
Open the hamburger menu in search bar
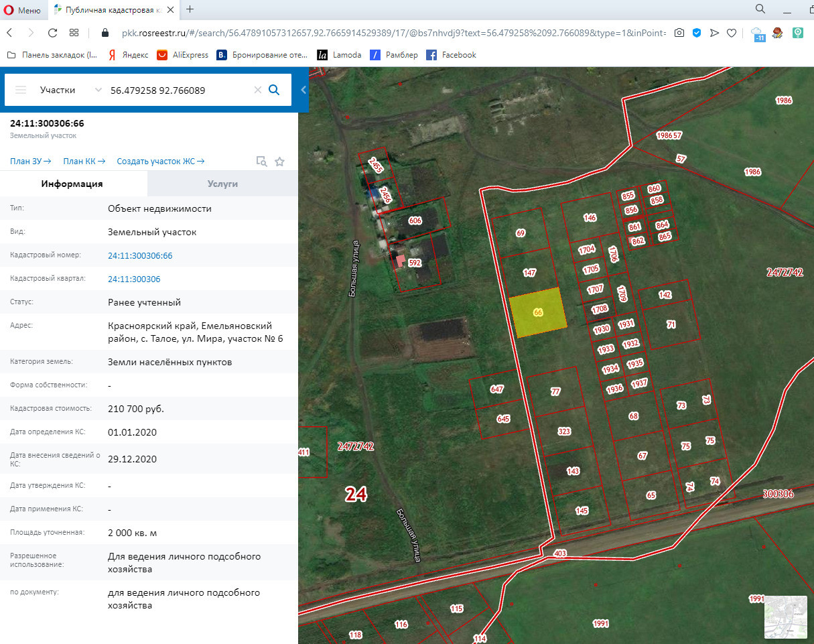(x=21, y=90)
